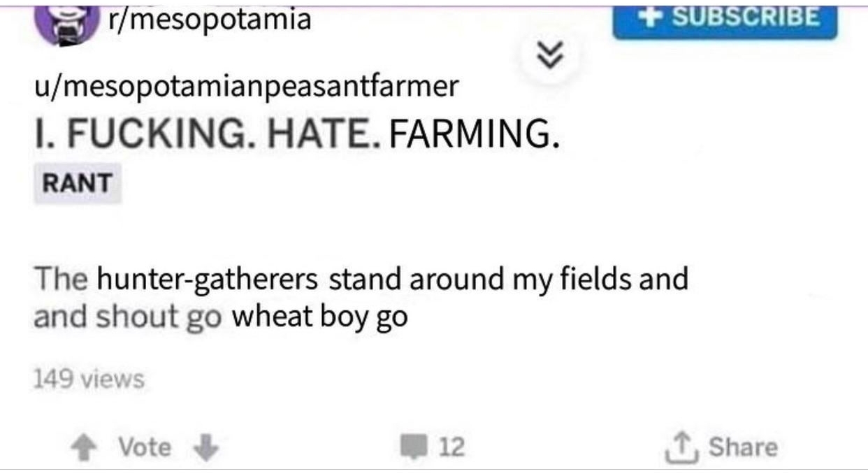Downvote the farming rant post
The image size is (868, 476).
205,447
